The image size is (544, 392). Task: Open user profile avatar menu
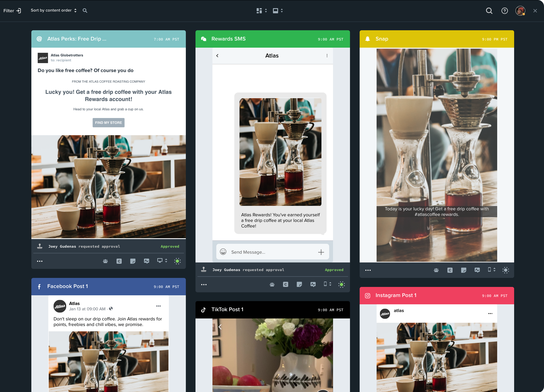click(x=520, y=11)
